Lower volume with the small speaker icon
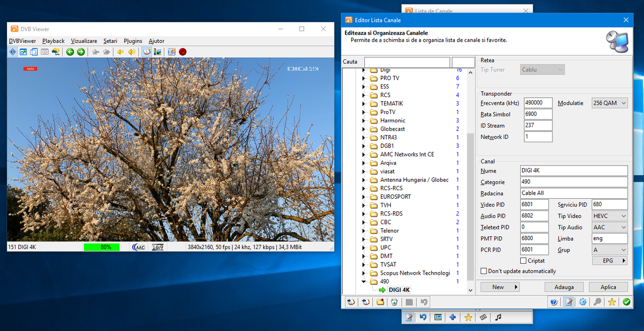644x331 pixels. pyautogui.click(x=120, y=52)
